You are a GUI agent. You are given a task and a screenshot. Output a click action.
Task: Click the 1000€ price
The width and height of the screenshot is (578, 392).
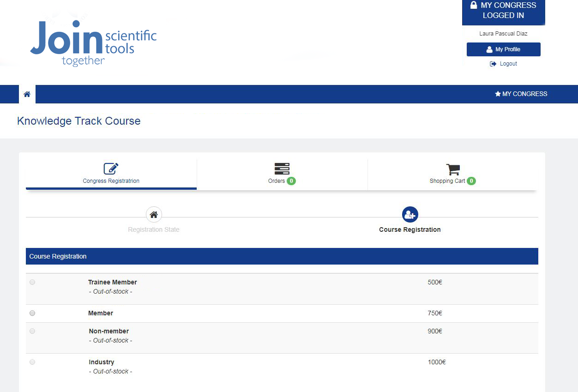click(x=437, y=362)
